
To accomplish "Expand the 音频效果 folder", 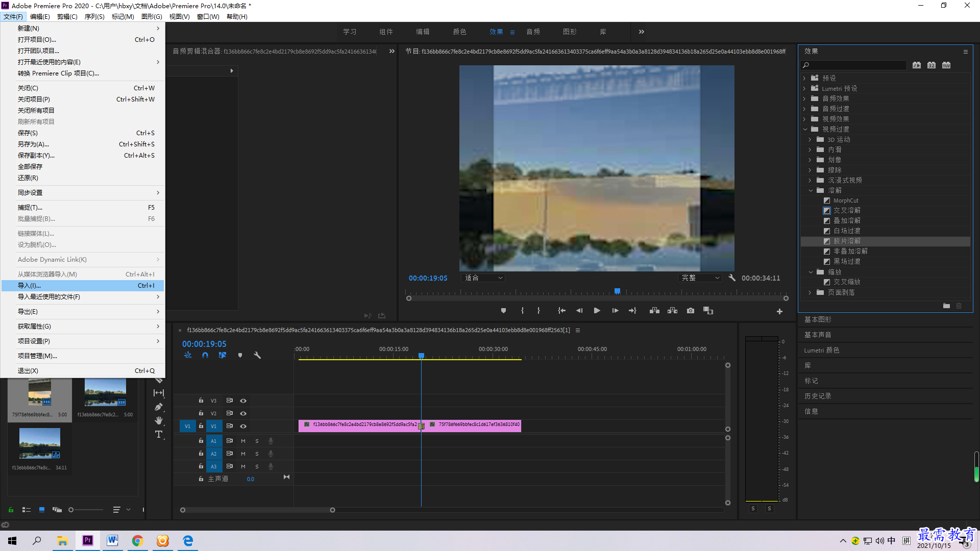I will 804,98.
